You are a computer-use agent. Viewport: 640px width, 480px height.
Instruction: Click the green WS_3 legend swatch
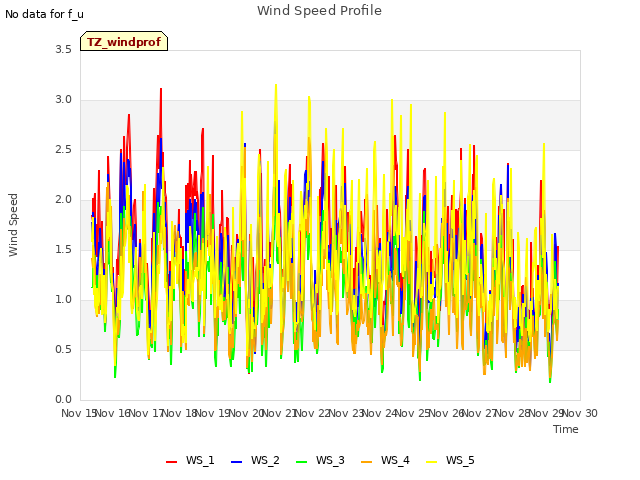[301, 462]
